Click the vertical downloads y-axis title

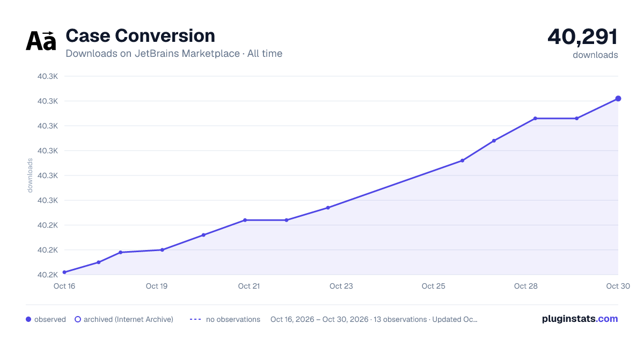pos(30,175)
